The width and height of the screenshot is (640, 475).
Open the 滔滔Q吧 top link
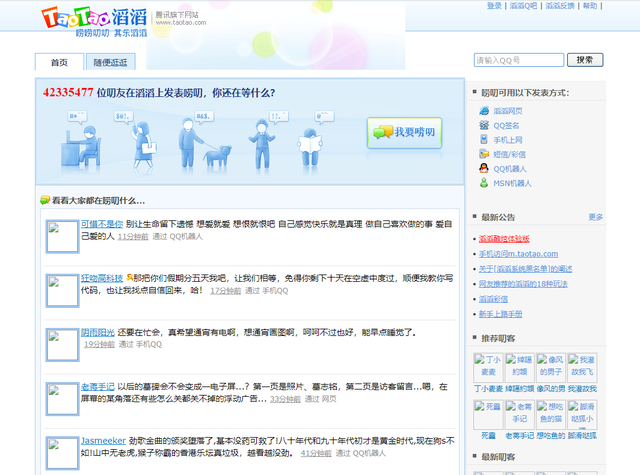pos(523,6)
